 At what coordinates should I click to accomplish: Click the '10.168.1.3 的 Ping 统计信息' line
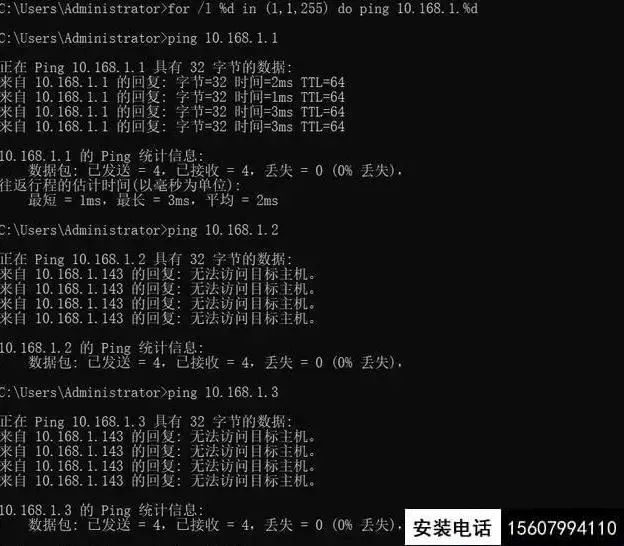pyautogui.click(x=101, y=510)
